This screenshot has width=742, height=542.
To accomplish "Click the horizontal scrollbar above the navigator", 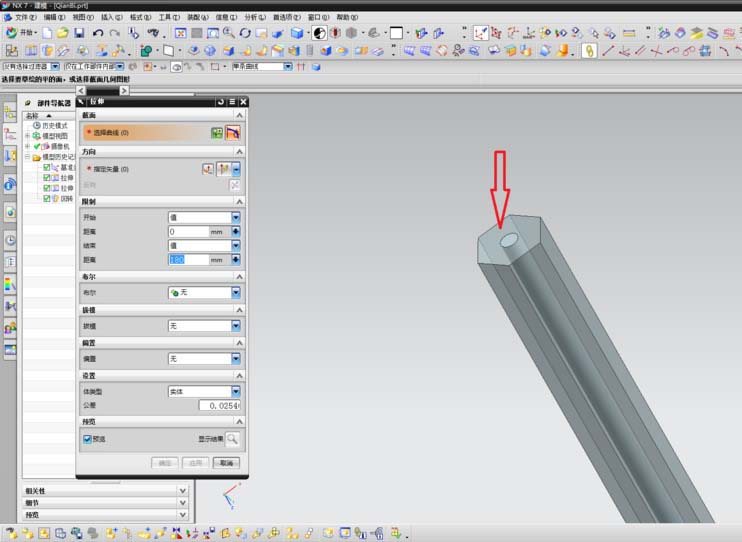I will pyautogui.click(x=103, y=90).
